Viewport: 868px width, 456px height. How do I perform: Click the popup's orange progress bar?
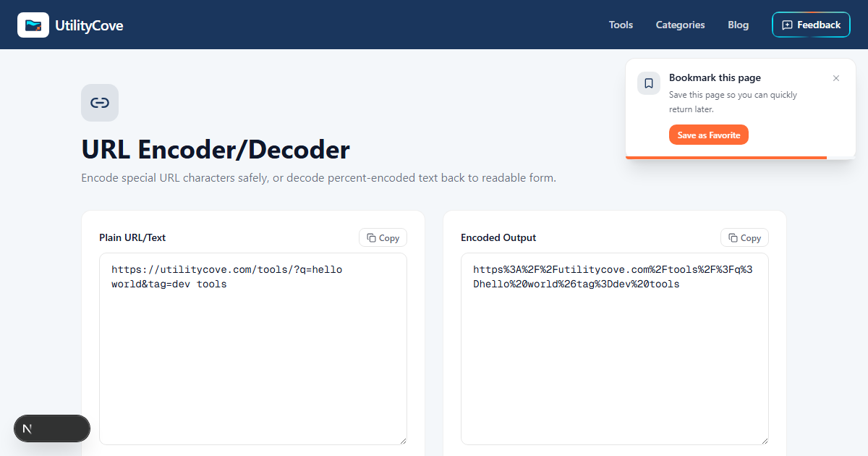726,157
